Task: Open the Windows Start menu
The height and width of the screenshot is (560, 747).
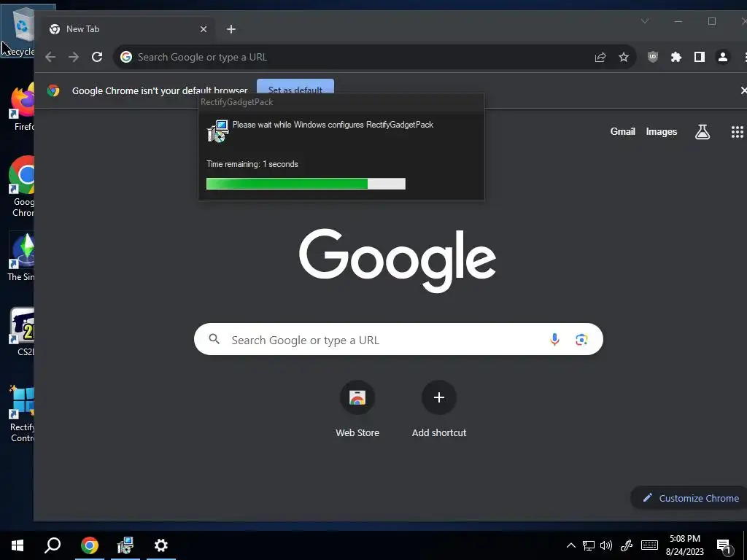Action: click(x=18, y=545)
